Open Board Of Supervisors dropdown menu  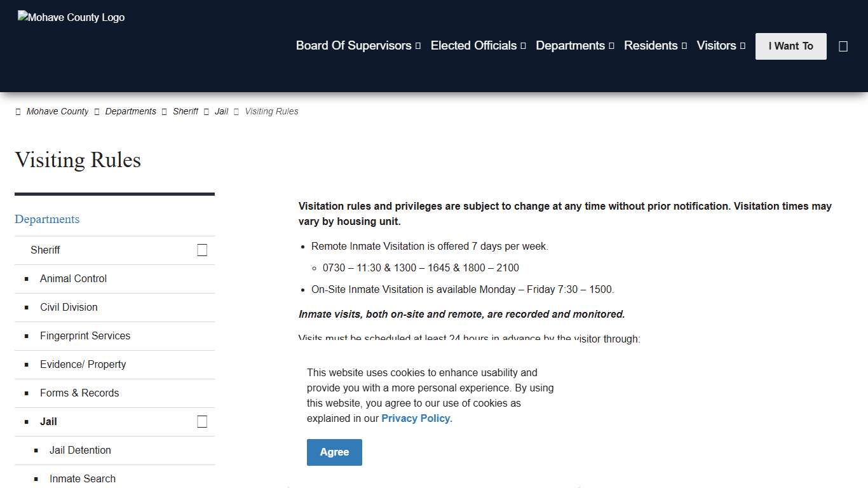pos(358,46)
